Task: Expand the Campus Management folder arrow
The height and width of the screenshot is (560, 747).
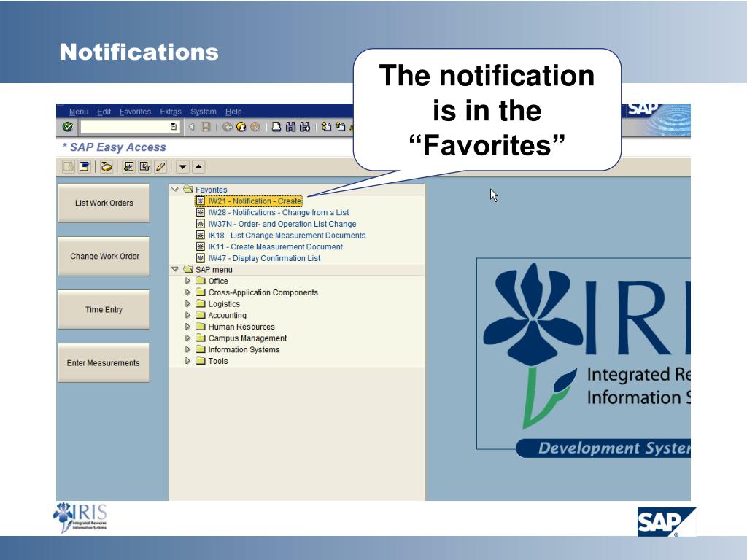Action: coord(187,338)
